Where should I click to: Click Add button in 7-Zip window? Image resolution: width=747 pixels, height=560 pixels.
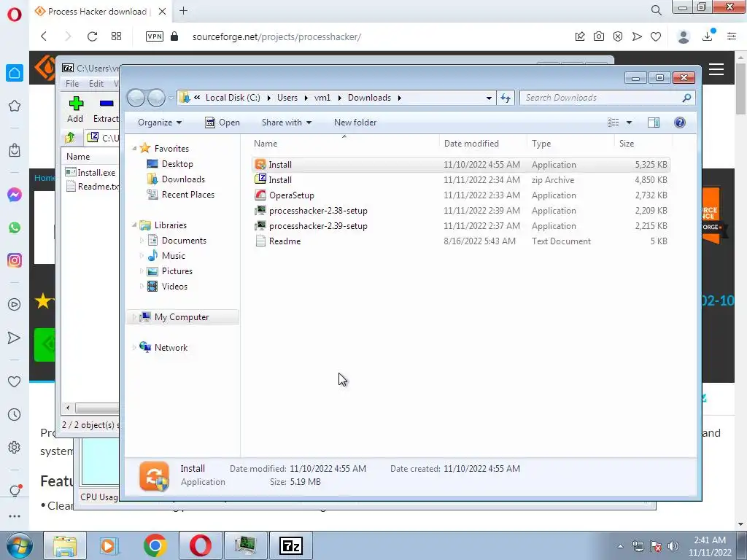[75, 109]
